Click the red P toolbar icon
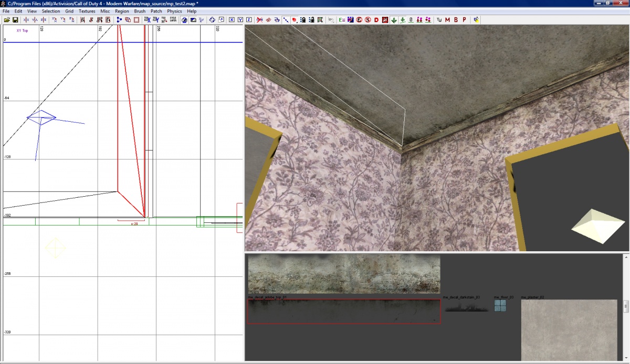 click(x=464, y=20)
